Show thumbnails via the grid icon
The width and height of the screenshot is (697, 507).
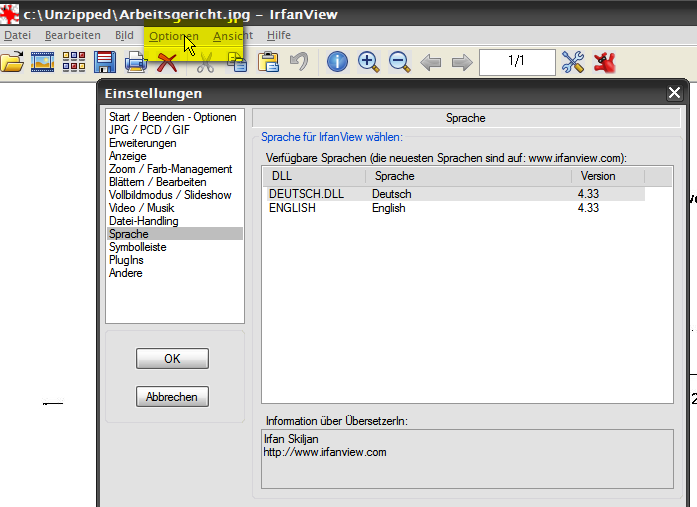(x=74, y=63)
